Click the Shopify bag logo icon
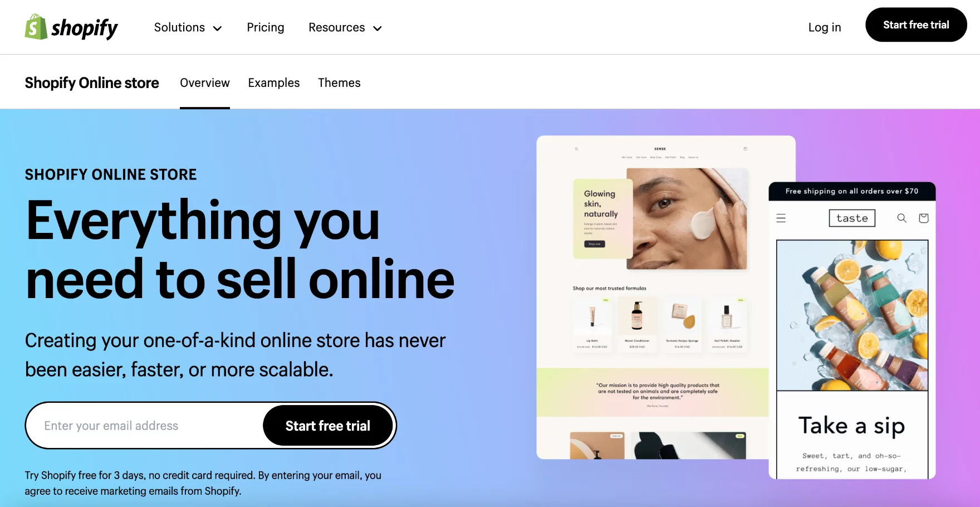 [36, 27]
